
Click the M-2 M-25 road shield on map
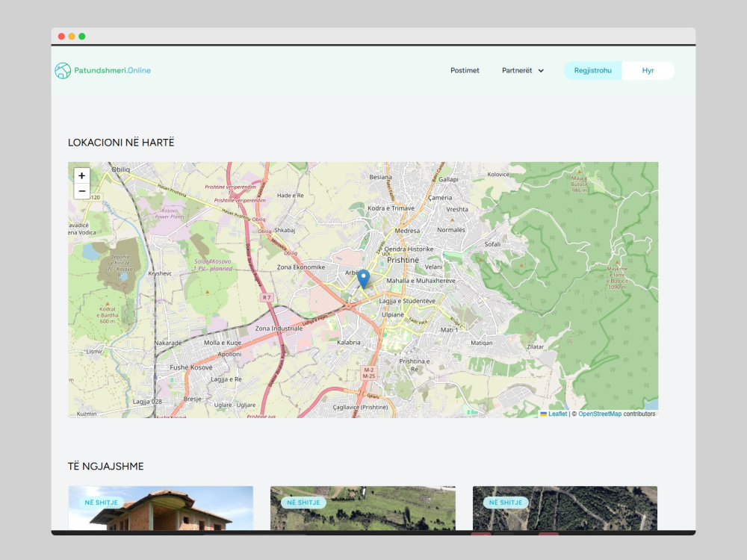pyautogui.click(x=369, y=373)
